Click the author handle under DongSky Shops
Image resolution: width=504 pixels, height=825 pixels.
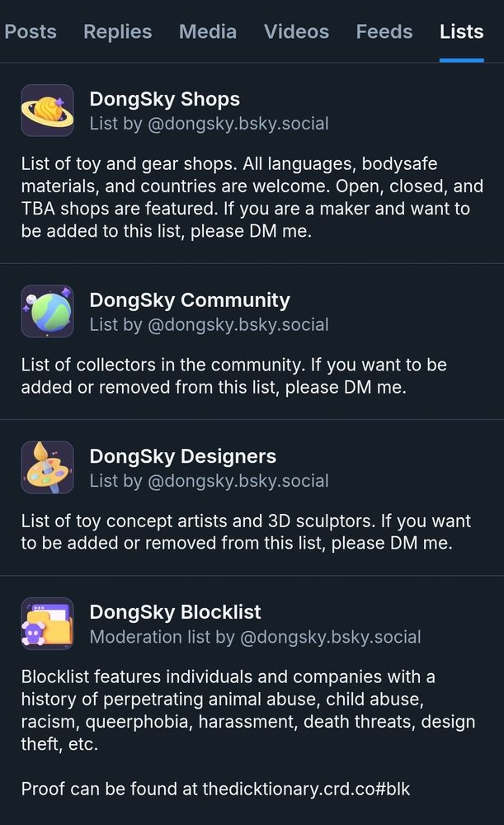238,124
